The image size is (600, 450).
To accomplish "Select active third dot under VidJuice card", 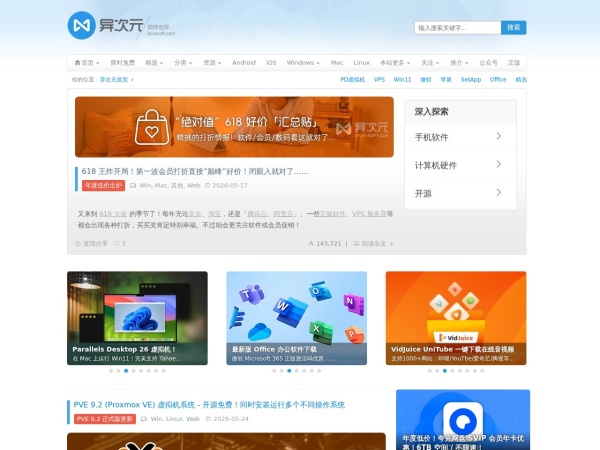I will (x=445, y=371).
